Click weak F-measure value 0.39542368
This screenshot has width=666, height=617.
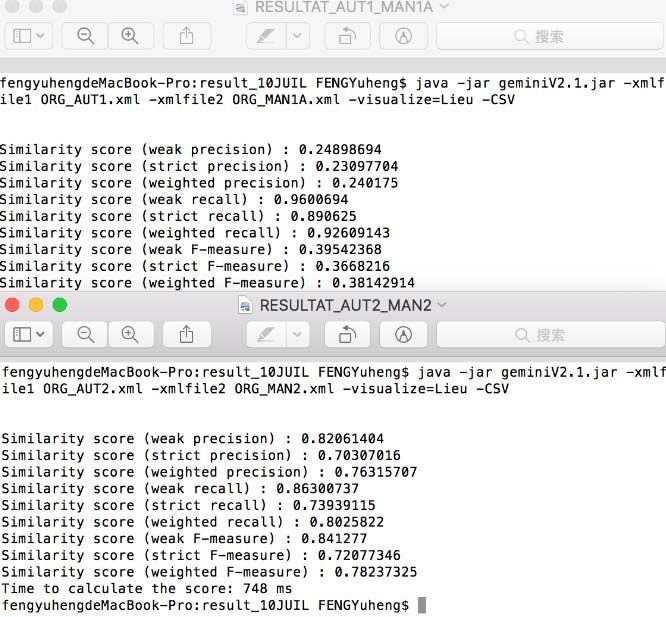pos(340,249)
